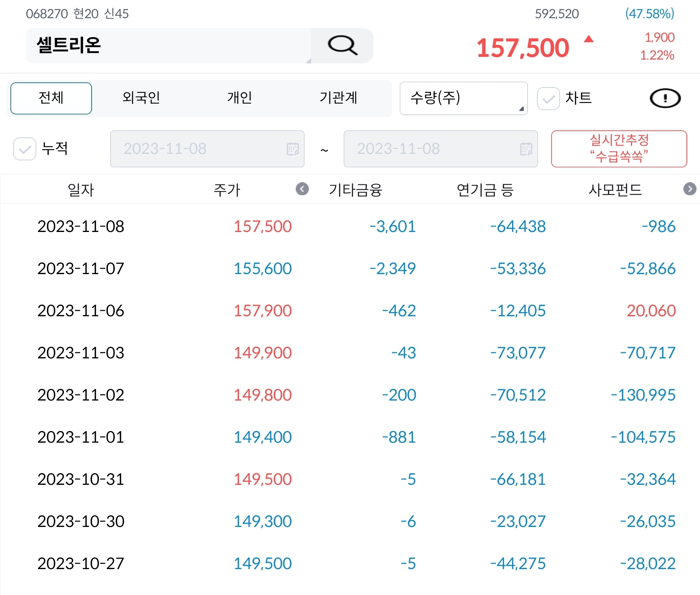Tap the red up-triangle price indicator
700x595 pixels.
(589, 39)
